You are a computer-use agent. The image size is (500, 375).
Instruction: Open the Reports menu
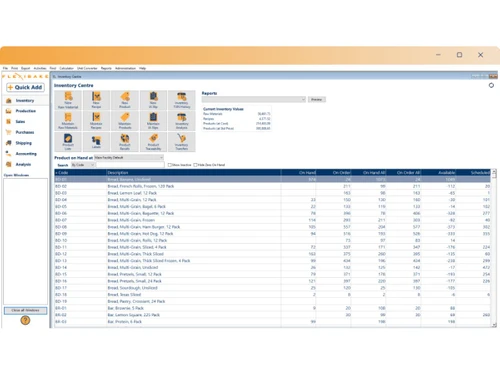click(x=106, y=68)
